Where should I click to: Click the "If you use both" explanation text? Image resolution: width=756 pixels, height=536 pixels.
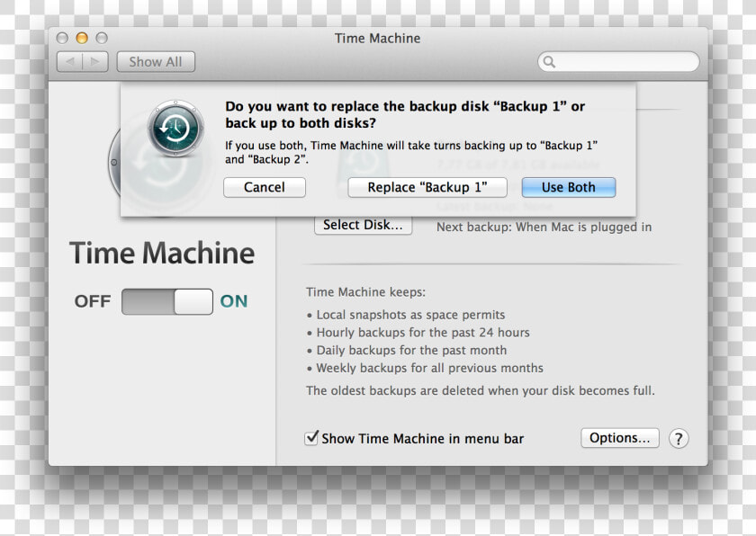[x=411, y=152]
